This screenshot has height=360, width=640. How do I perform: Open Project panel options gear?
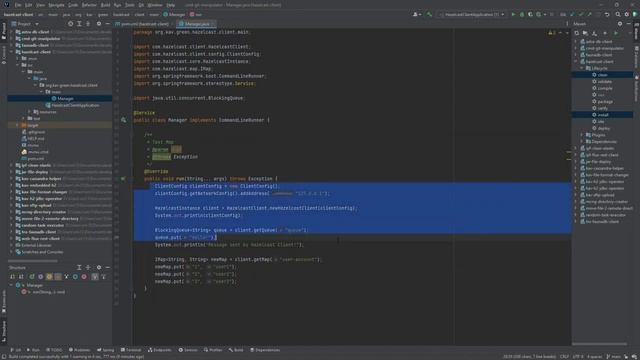pyautogui.click(x=99, y=24)
